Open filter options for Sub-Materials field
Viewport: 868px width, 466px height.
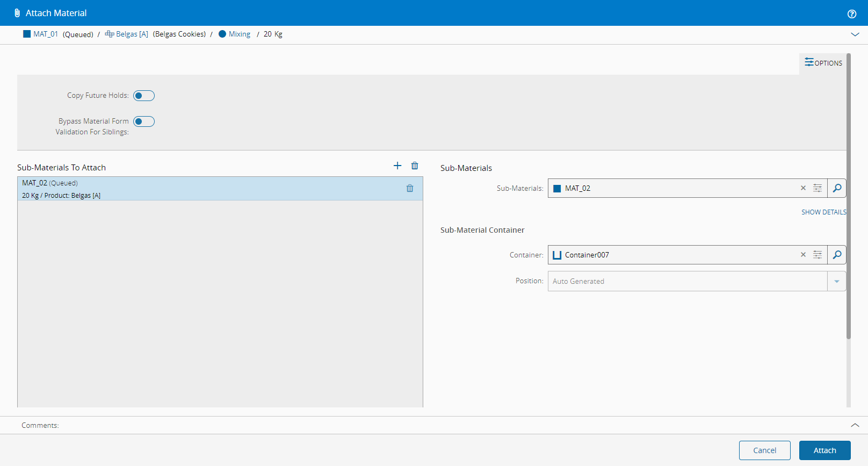818,188
